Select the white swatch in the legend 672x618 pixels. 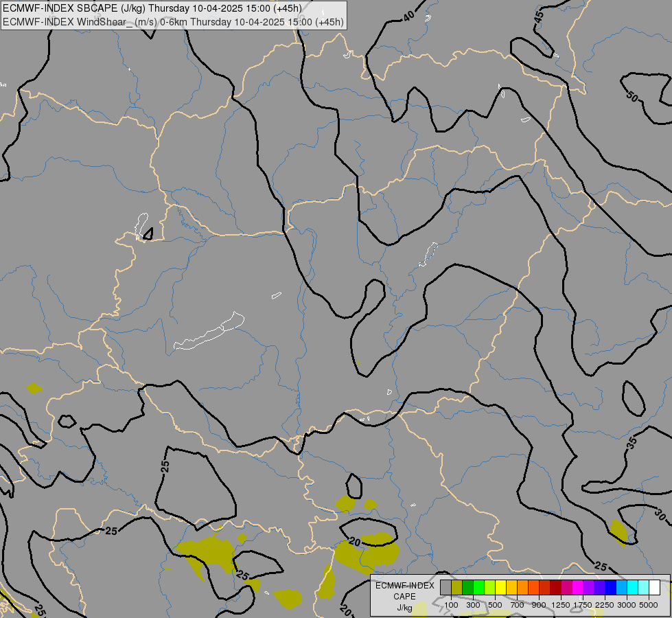coord(654,587)
